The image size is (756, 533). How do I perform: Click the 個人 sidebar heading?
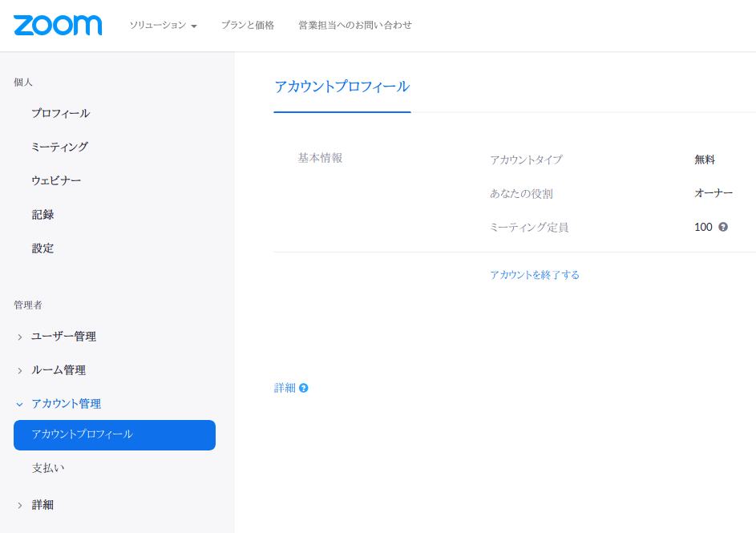23,83
